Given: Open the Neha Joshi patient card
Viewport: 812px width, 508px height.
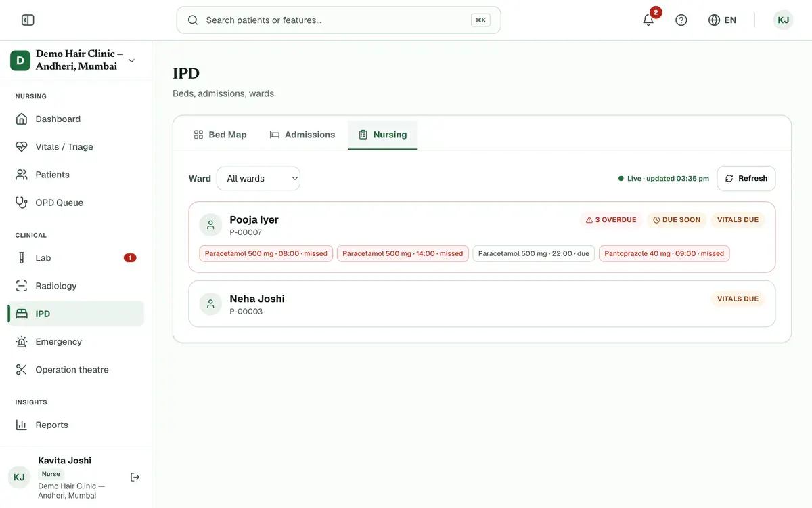Looking at the screenshot, I should (x=482, y=304).
